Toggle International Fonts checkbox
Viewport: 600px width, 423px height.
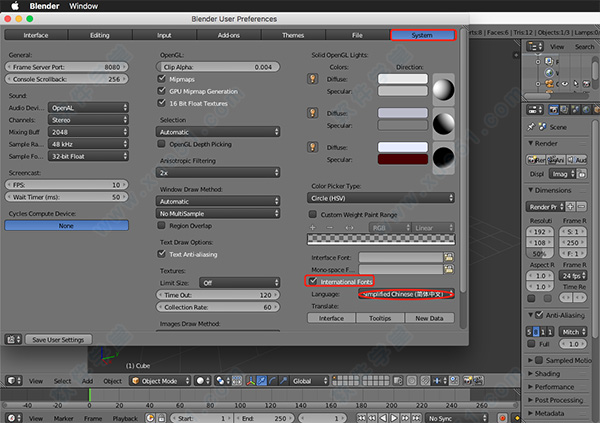[313, 281]
